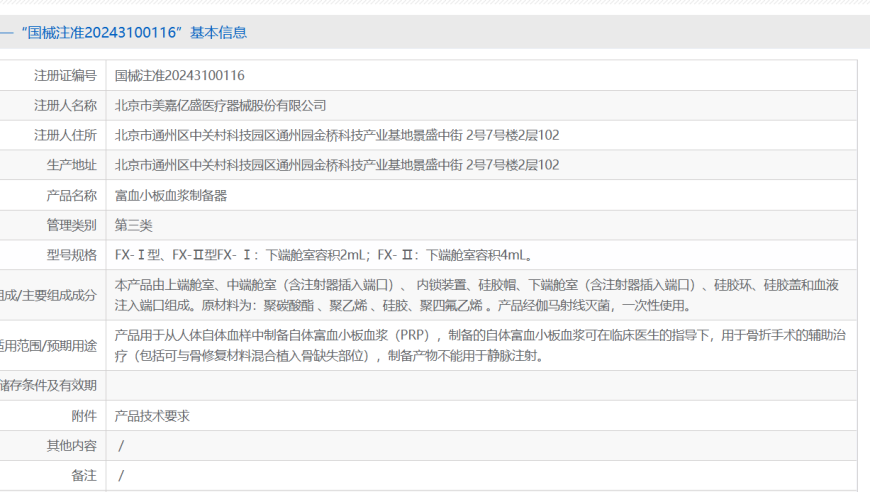This screenshot has width=870, height=492.
Task: Click the composition description starting 本产品由上端舱室
Action: 477,295
